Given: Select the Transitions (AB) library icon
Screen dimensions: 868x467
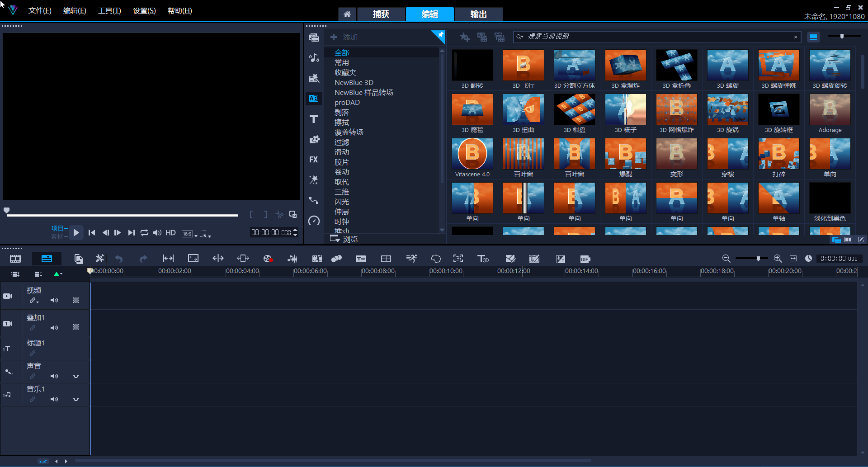Looking at the screenshot, I should pos(314,99).
